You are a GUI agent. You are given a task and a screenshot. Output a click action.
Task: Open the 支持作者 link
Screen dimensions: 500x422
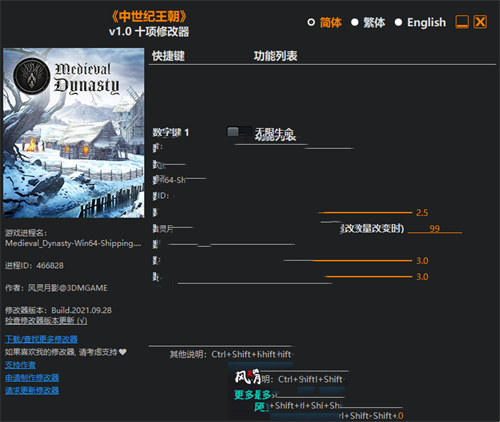click(x=20, y=365)
